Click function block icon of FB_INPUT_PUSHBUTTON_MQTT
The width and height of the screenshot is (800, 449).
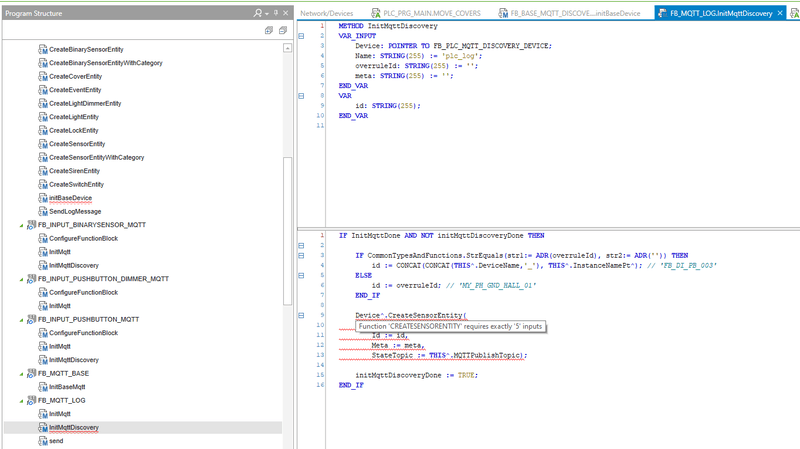coord(32,319)
